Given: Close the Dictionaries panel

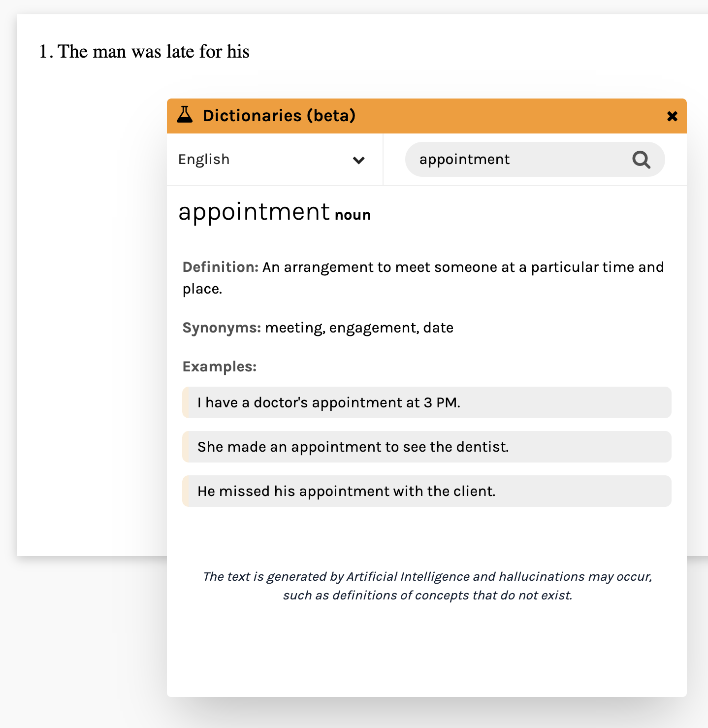Looking at the screenshot, I should (672, 116).
